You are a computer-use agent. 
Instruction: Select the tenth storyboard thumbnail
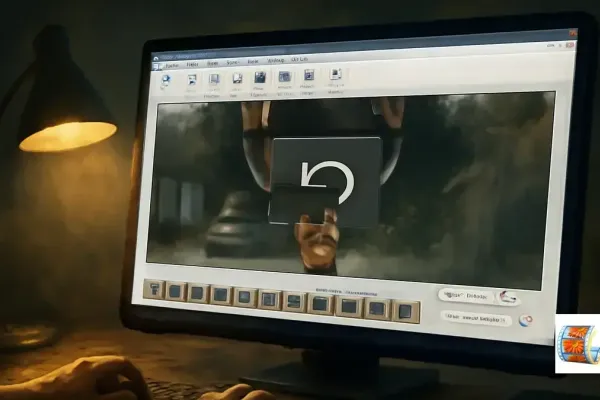[377, 308]
